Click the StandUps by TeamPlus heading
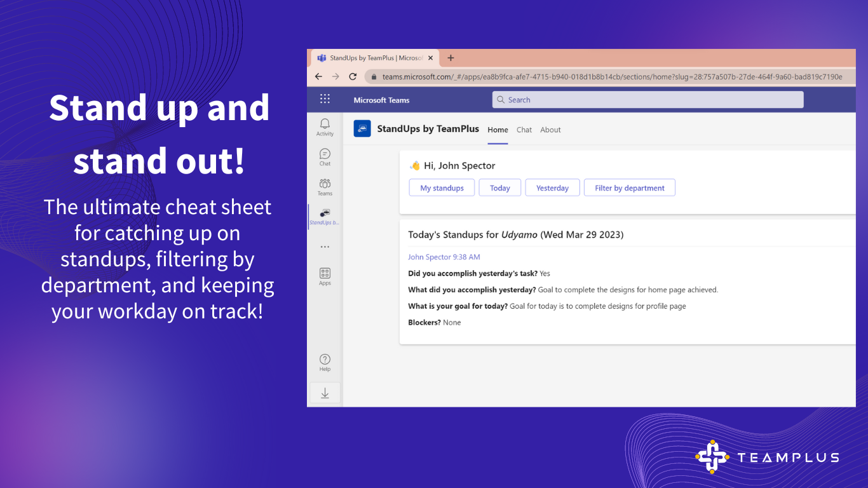Screen dimensions: 868x488 428,129
